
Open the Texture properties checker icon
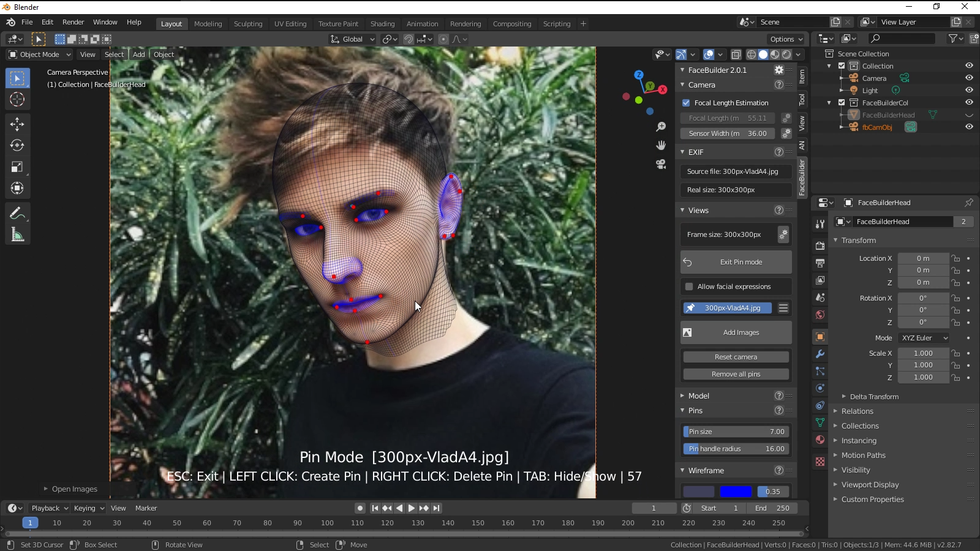[820, 462]
